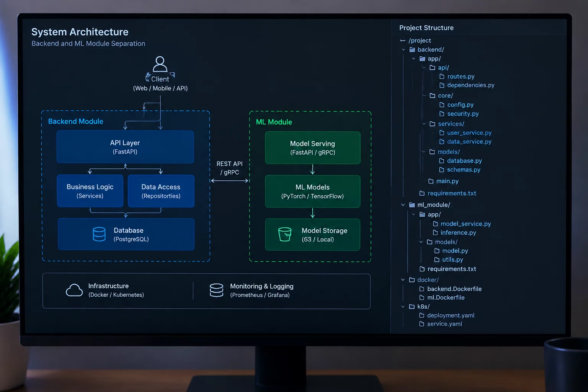Click the dependensies.py file icon

point(442,85)
